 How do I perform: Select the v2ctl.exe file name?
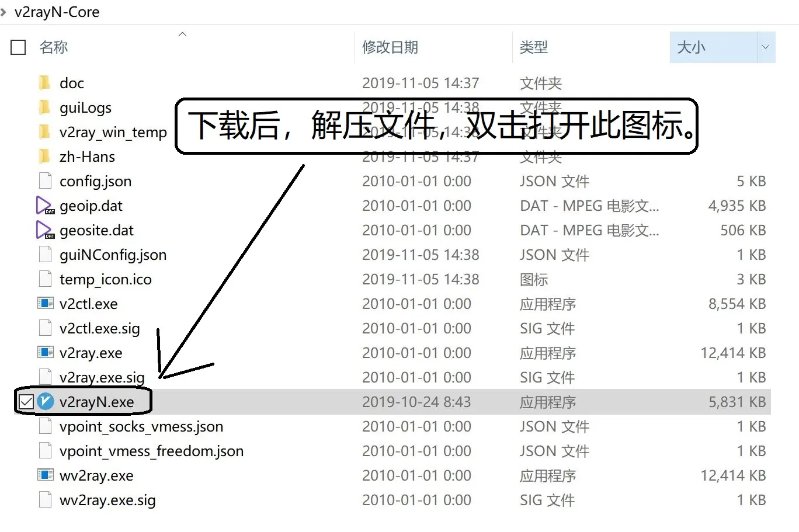[88, 304]
